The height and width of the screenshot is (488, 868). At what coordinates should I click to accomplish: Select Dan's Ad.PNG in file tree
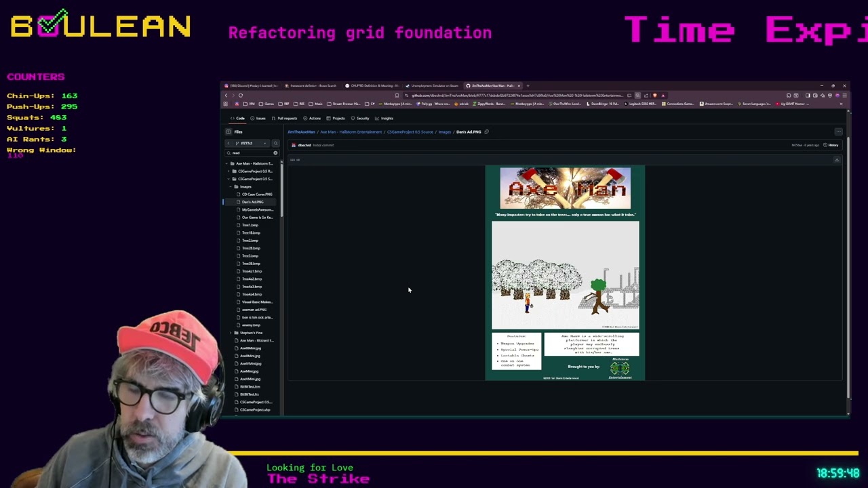pos(252,202)
